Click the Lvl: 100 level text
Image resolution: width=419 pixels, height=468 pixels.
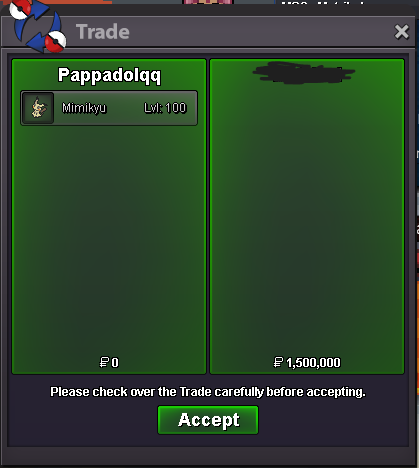165,108
